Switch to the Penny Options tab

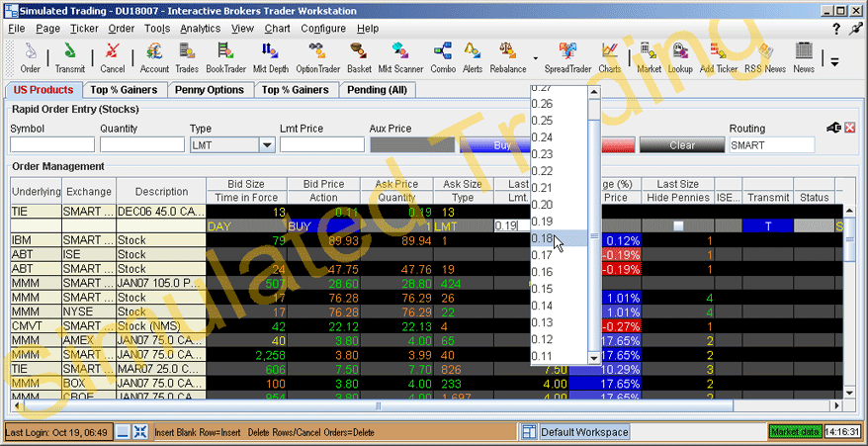[210, 90]
